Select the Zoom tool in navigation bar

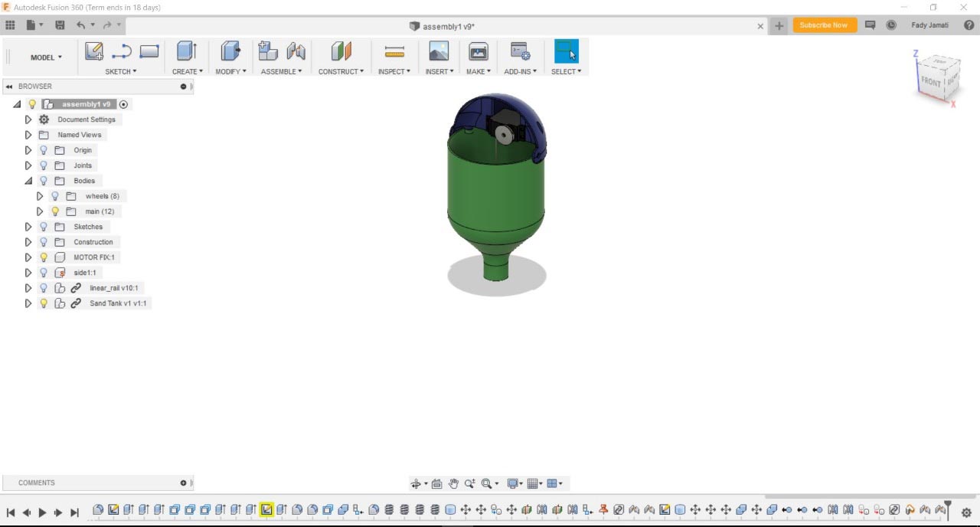pyautogui.click(x=469, y=483)
